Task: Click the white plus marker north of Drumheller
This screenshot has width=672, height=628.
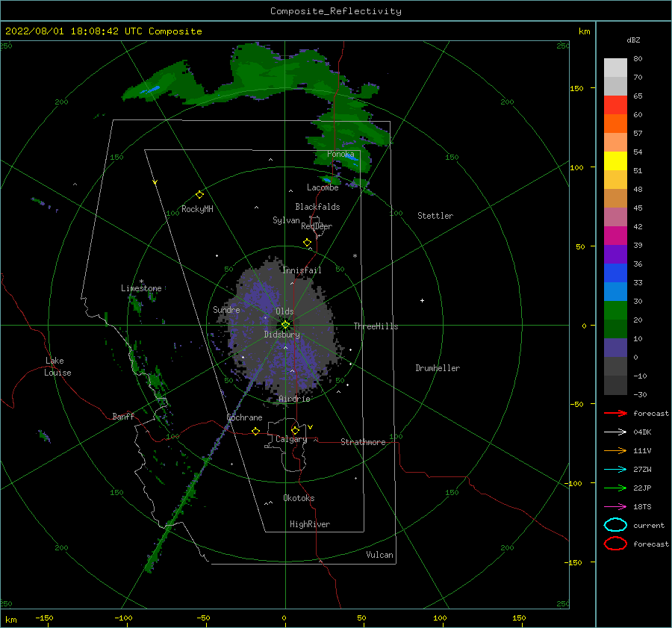Action: [x=422, y=300]
